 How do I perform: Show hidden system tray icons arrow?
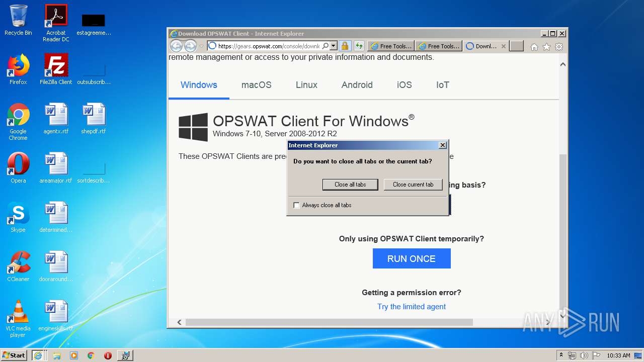click(561, 355)
